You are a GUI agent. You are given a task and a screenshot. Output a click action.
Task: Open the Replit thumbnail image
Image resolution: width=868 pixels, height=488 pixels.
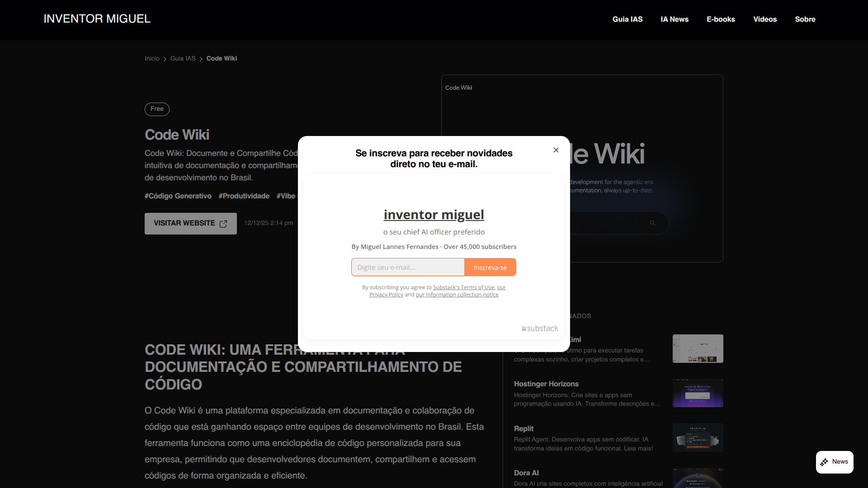tap(697, 437)
